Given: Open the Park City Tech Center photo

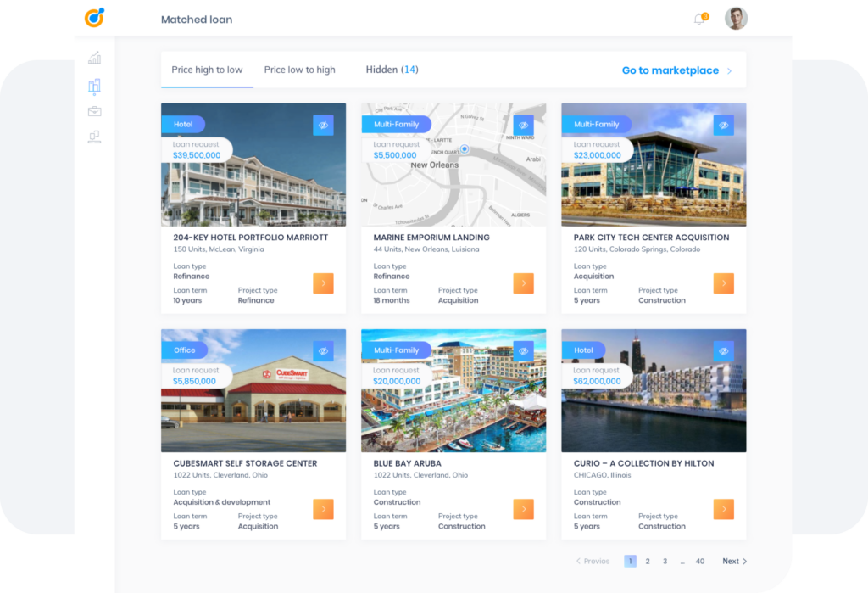Looking at the screenshot, I should pos(654,165).
